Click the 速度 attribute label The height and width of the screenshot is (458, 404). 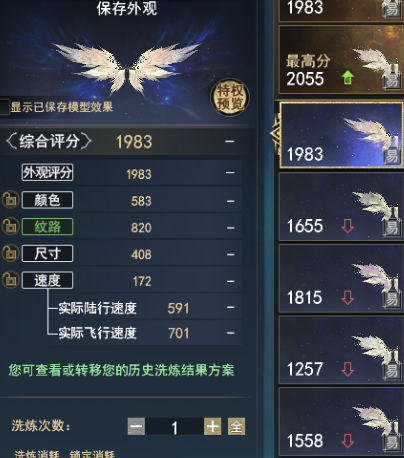click(x=47, y=280)
